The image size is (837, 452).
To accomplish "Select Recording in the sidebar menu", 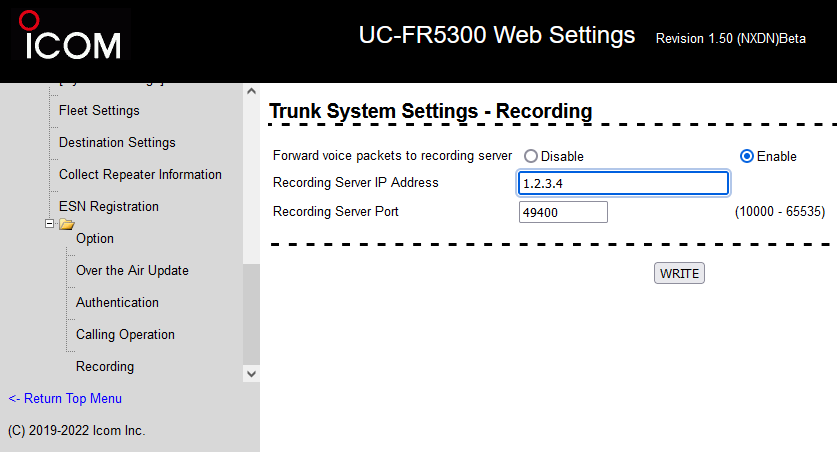I will 105,366.
